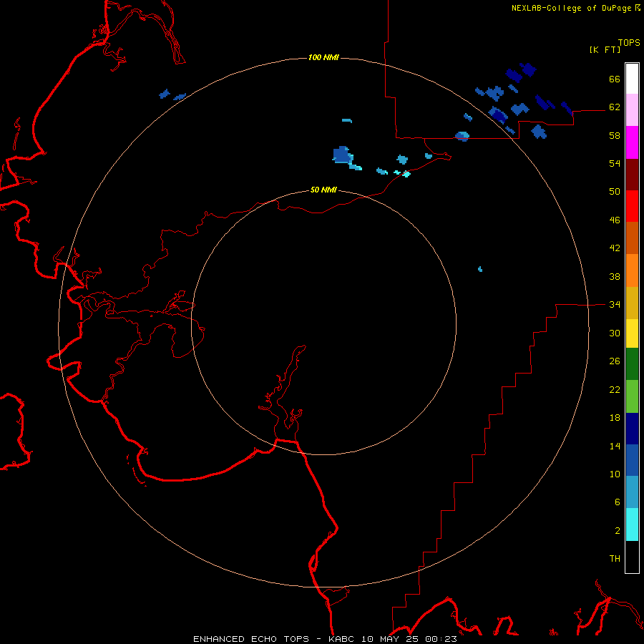Select the dark orange 46 kft legend swatch
Viewport: 644px width, 644px height.
coord(632,238)
